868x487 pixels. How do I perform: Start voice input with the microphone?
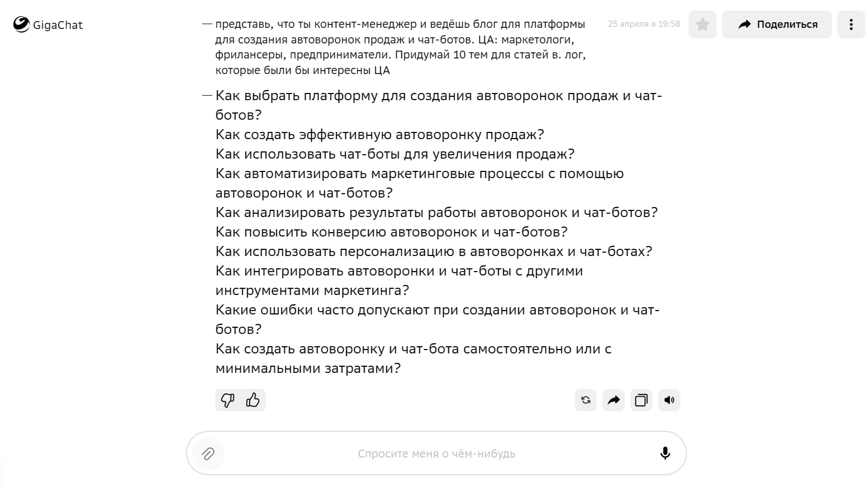(x=665, y=454)
